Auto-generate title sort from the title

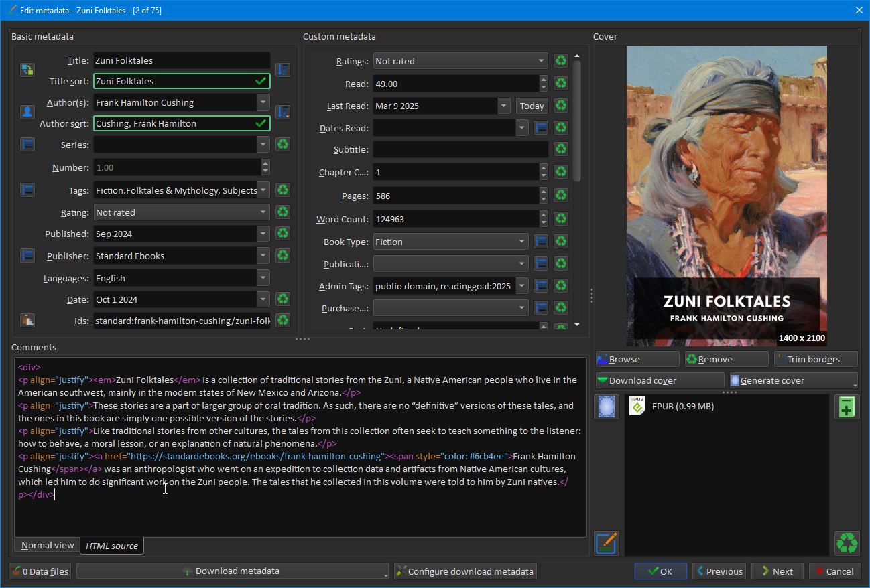click(283, 70)
